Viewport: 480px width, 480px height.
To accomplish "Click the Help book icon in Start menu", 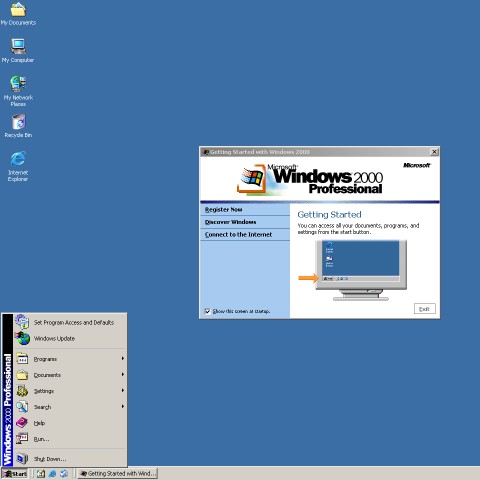I will click(x=22, y=423).
